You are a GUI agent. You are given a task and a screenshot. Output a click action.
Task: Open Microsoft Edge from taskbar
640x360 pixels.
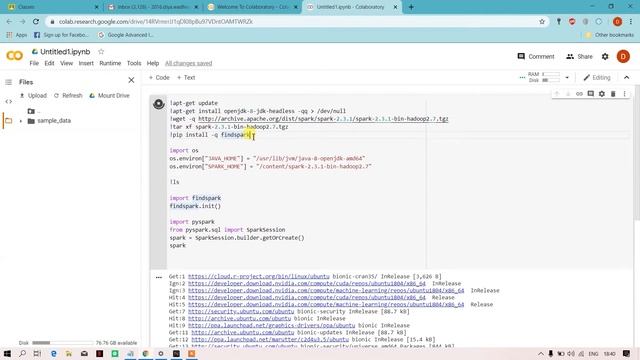click(x=53, y=353)
